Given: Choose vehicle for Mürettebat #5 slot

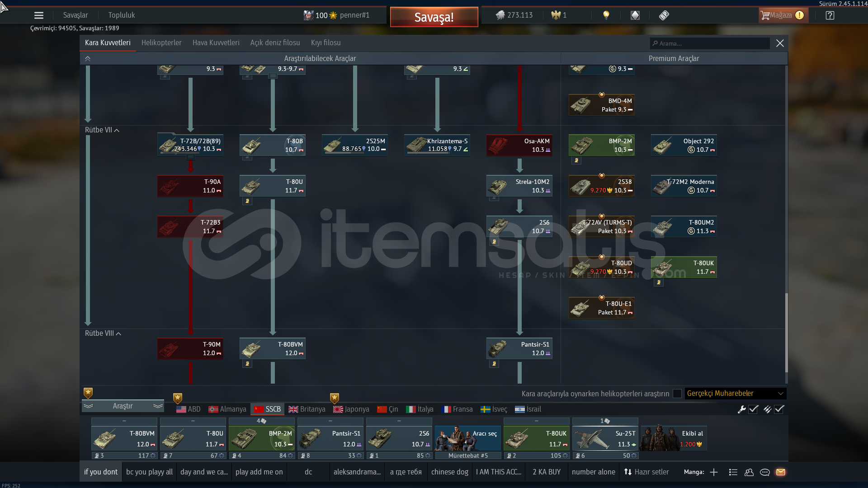Looking at the screenshot, I should [x=468, y=438].
